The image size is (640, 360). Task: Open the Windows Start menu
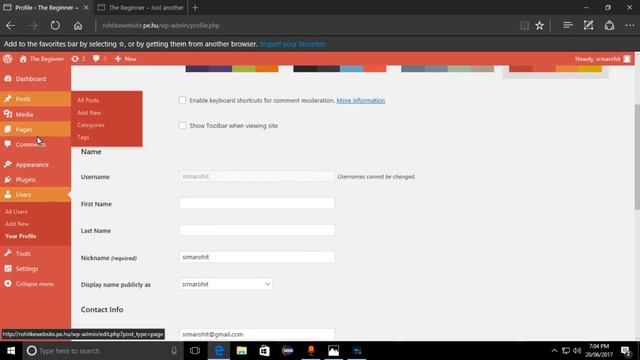point(11,351)
